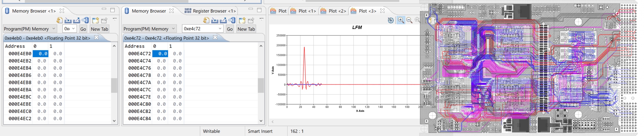
Task: Close the 0xe4eb0 Floating Point rendering tab
Action: pyautogui.click(x=96, y=38)
